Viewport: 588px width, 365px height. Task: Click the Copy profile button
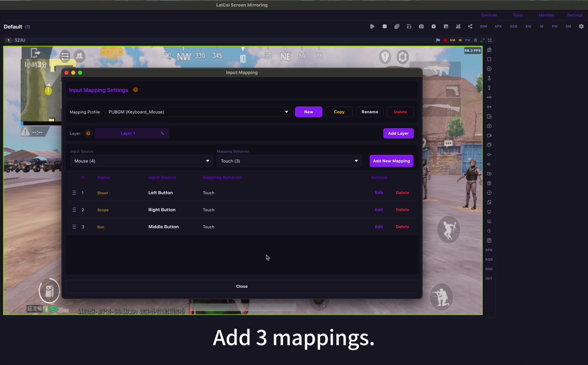pyautogui.click(x=339, y=112)
